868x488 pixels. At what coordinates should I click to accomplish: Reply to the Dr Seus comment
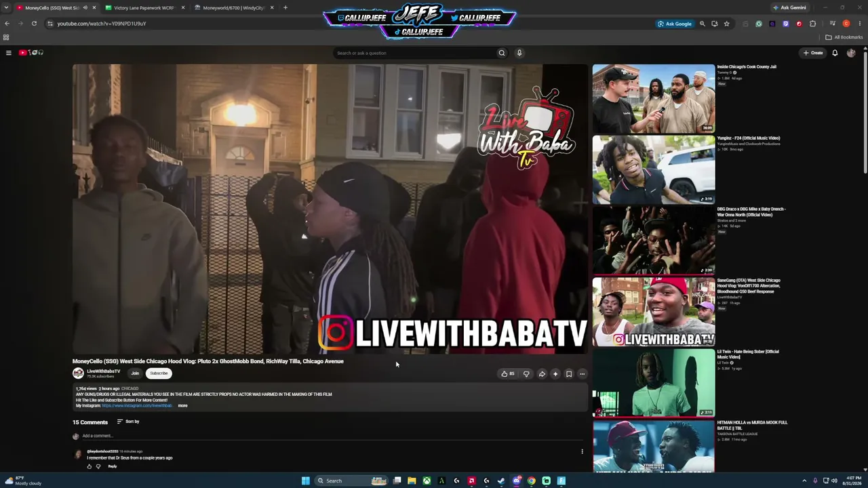113,466
